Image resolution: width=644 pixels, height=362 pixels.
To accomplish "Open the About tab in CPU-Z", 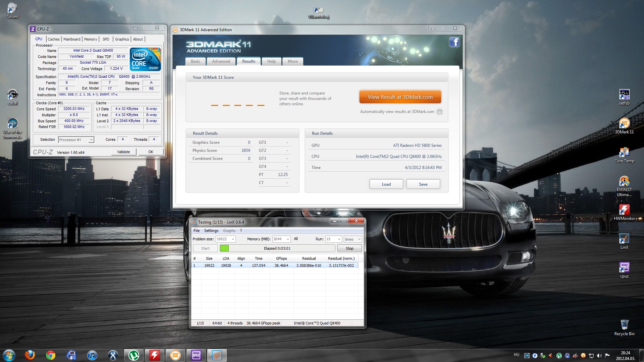I will point(138,39).
